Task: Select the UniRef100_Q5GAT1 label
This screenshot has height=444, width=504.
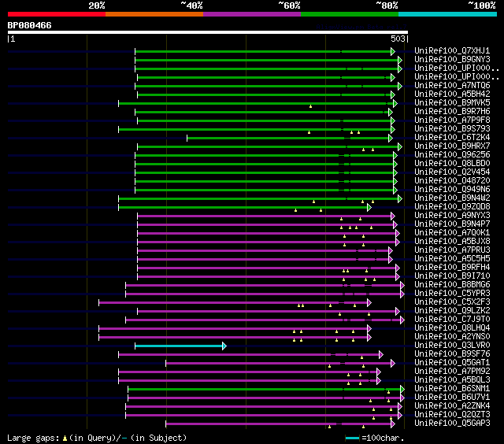Action: [x=452, y=363]
